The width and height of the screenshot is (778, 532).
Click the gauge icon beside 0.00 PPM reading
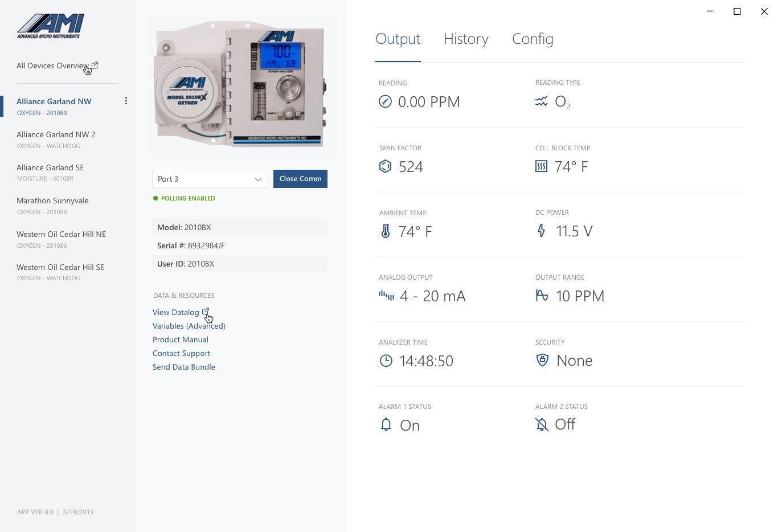[385, 101]
